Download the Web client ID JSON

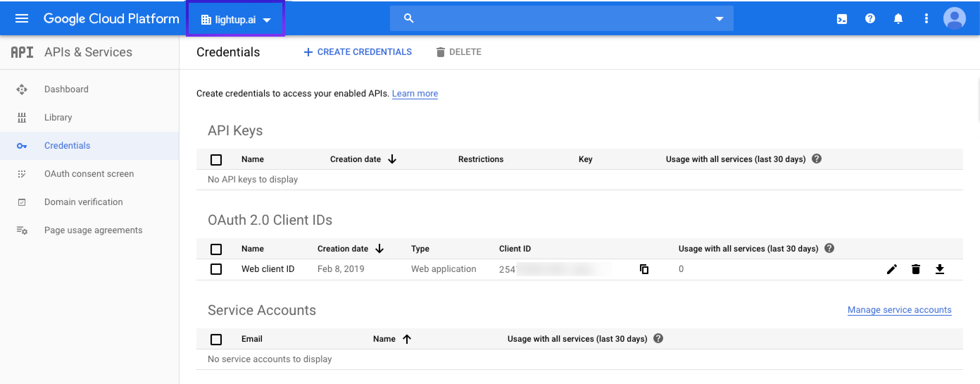(x=939, y=269)
